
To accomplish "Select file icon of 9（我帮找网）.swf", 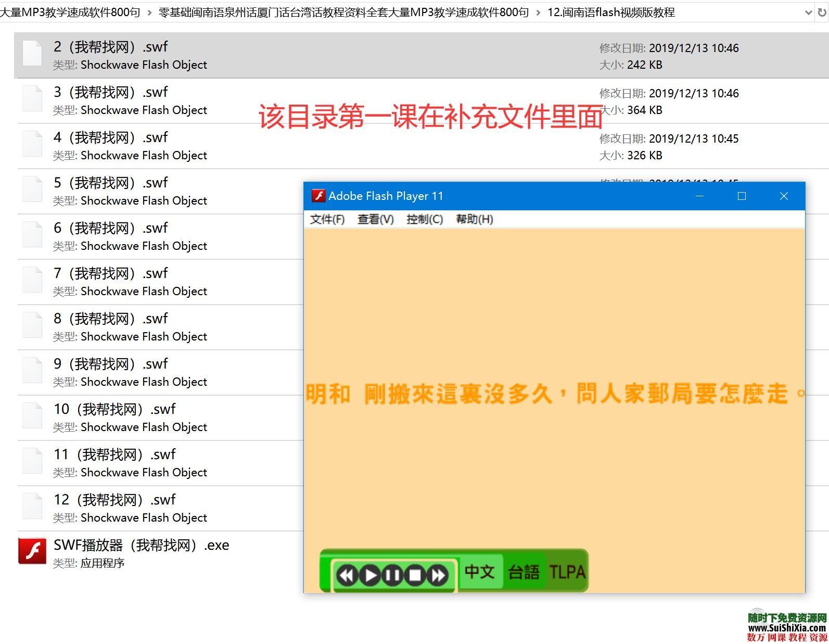I will [x=32, y=370].
